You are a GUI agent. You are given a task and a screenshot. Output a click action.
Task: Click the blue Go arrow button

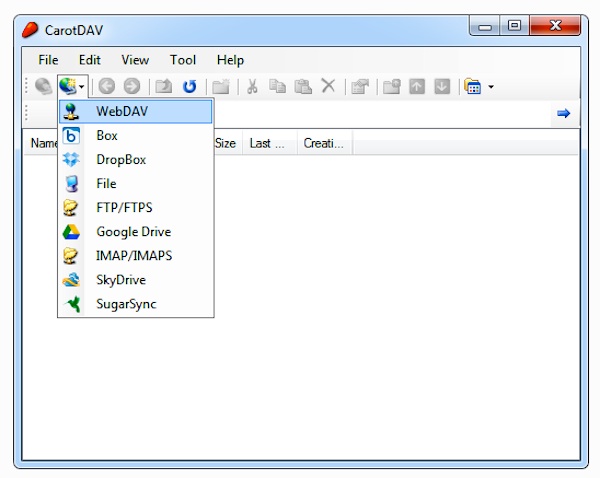tap(564, 113)
